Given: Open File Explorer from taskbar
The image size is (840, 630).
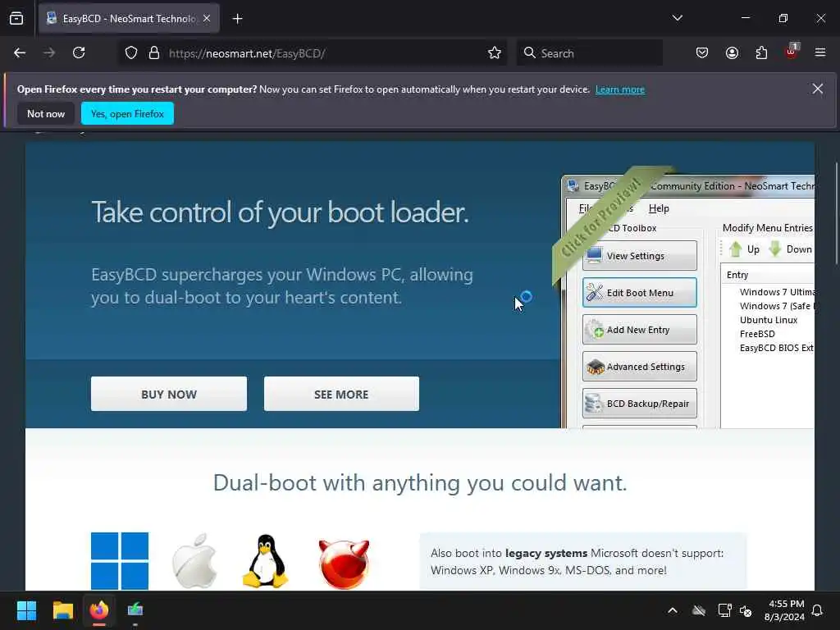Looking at the screenshot, I should pos(62,610).
